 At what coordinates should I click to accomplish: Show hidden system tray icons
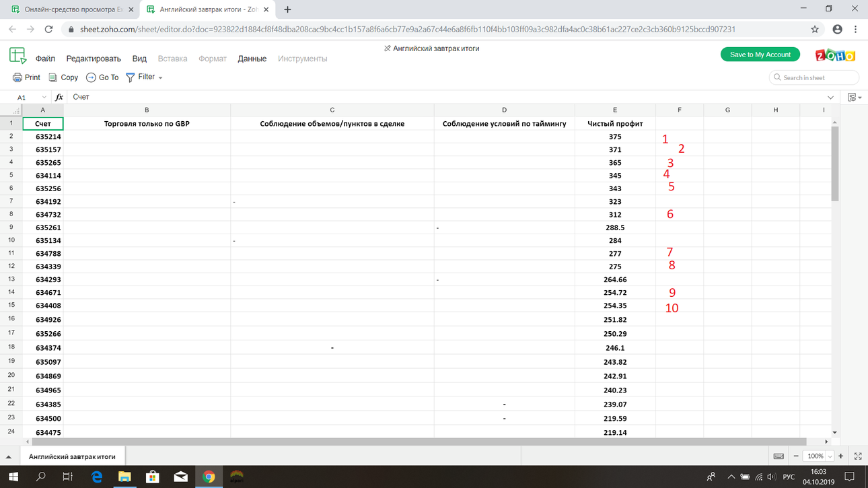731,477
